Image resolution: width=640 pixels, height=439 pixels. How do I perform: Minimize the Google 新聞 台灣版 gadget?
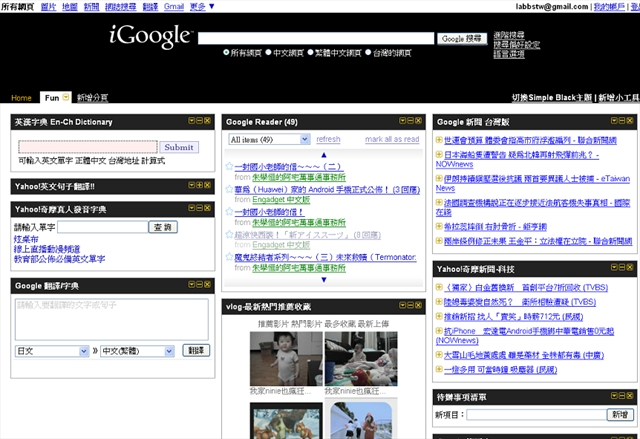pyautogui.click(x=622, y=120)
